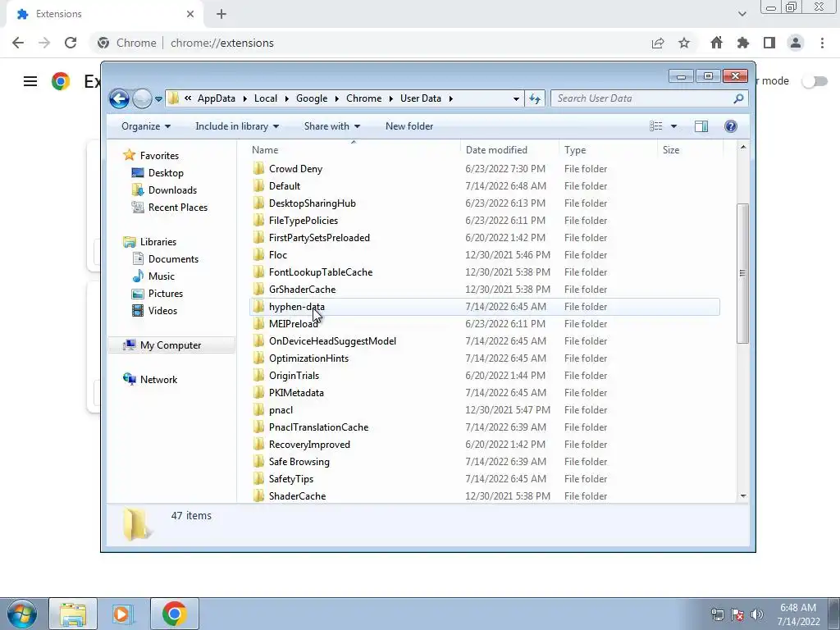The width and height of the screenshot is (840, 630).
Task: Select the OnDeviceHeadSuggestModel folder
Action: [332, 341]
